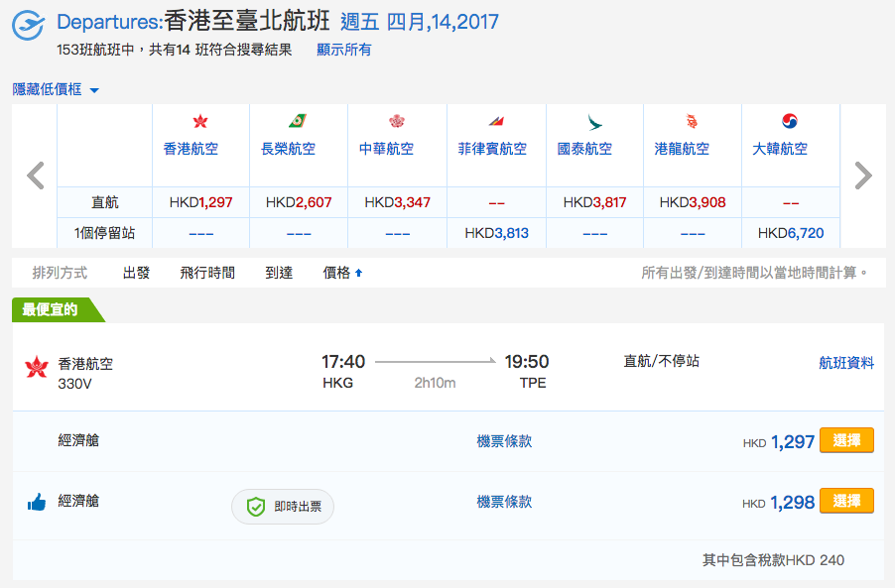Collapse the low price grid (隱藏低價框)
This screenshot has height=588, width=895.
coord(56,89)
